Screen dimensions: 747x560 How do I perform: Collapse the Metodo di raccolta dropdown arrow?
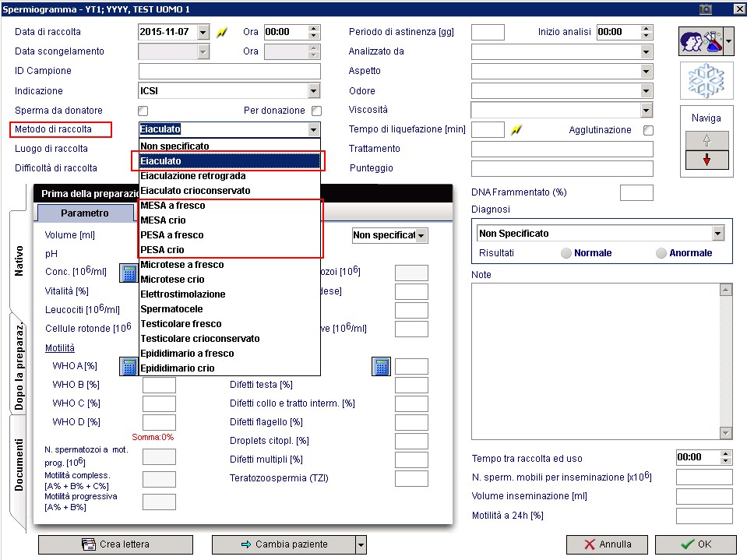(x=313, y=129)
